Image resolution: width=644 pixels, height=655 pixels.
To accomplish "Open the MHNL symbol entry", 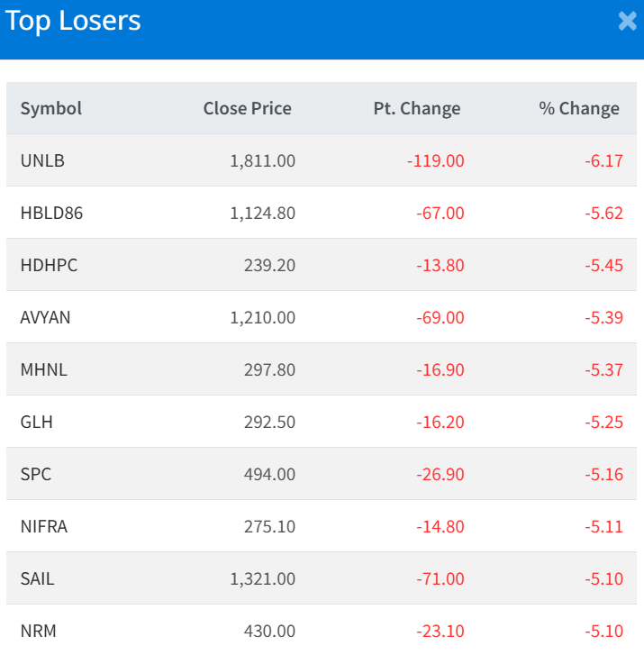I will pos(43,370).
